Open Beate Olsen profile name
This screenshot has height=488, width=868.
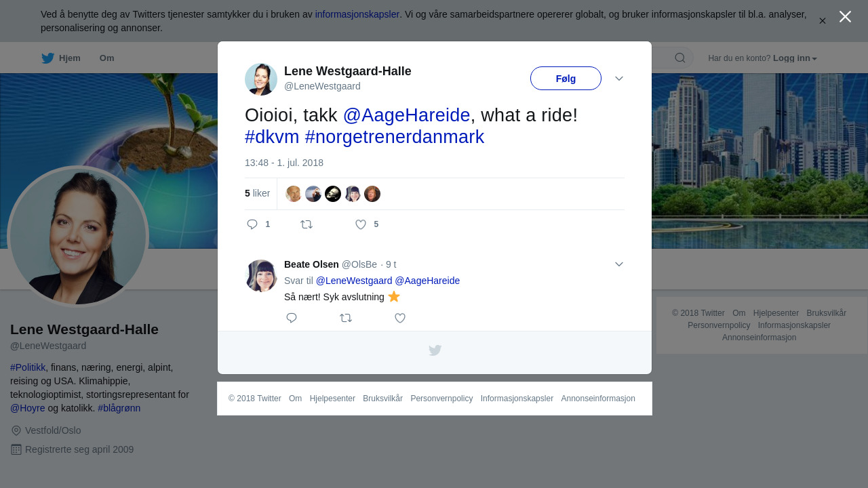(x=311, y=264)
